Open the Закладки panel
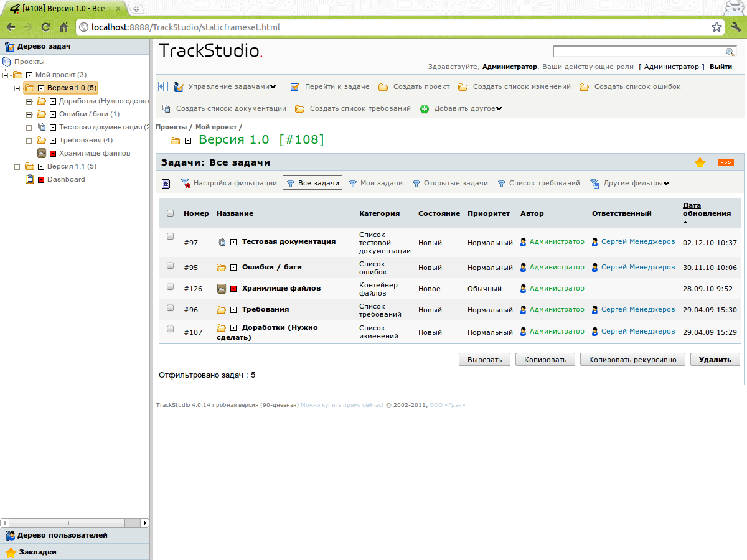The width and height of the screenshot is (747, 560). 75,552
